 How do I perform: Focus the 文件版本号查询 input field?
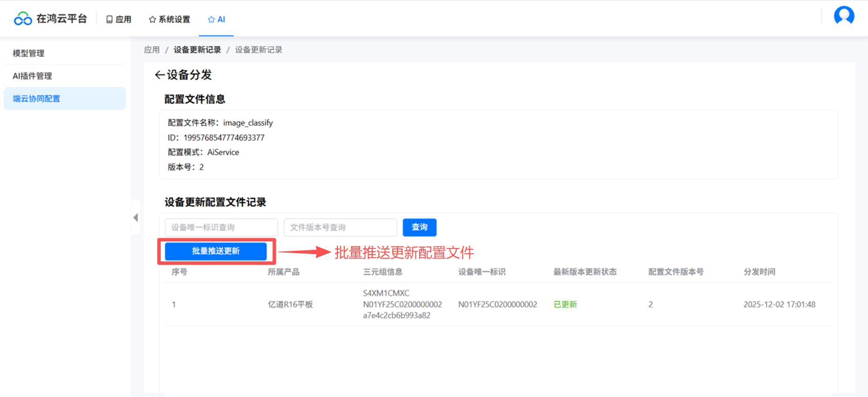[340, 228]
